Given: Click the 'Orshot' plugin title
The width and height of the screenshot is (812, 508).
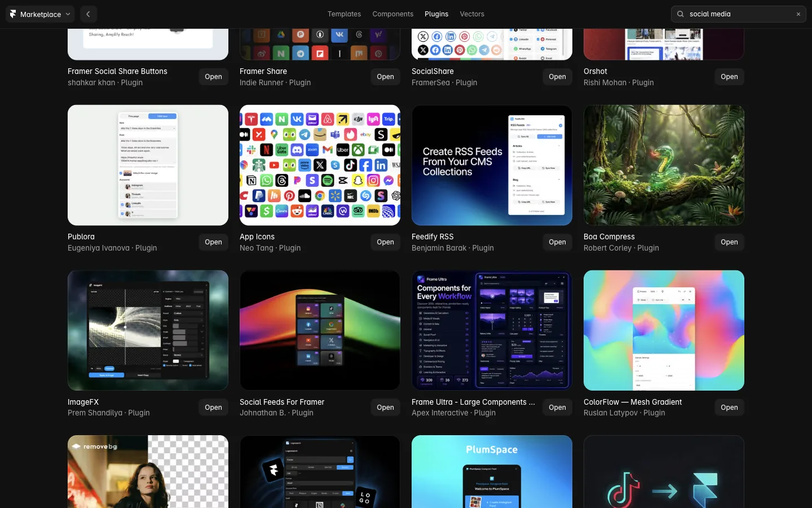Looking at the screenshot, I should click(595, 71).
